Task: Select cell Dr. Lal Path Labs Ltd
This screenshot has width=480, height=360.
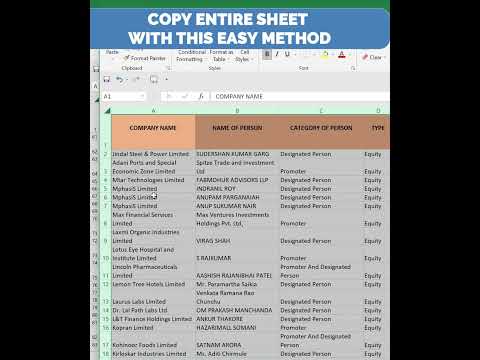Action: pos(153,310)
